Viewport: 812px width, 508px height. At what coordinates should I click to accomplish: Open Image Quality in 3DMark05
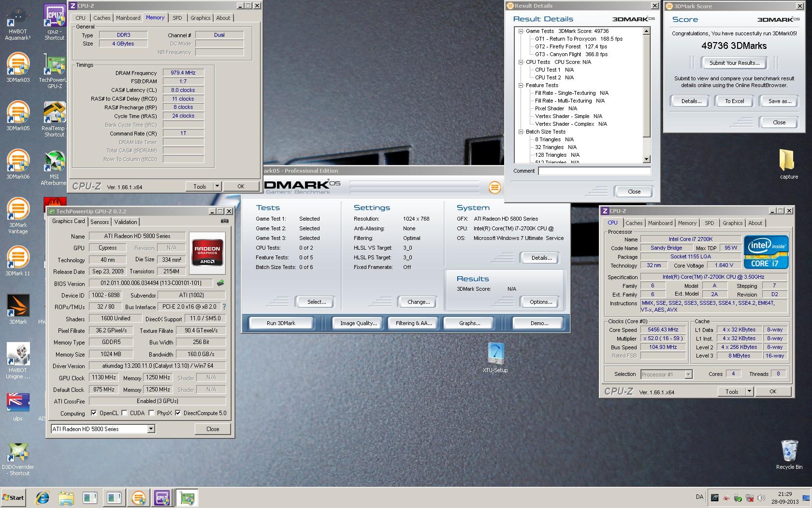click(358, 323)
